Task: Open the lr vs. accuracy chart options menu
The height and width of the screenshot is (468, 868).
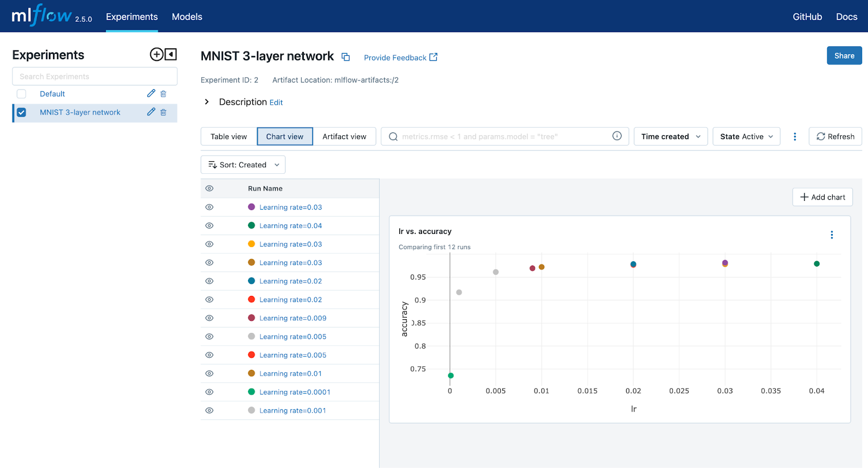Action: click(831, 235)
